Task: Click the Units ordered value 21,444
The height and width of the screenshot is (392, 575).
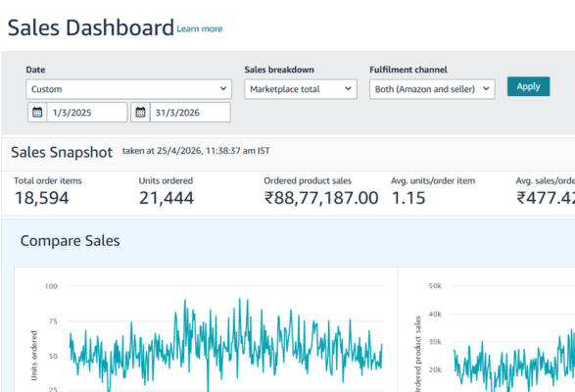Action: point(167,198)
